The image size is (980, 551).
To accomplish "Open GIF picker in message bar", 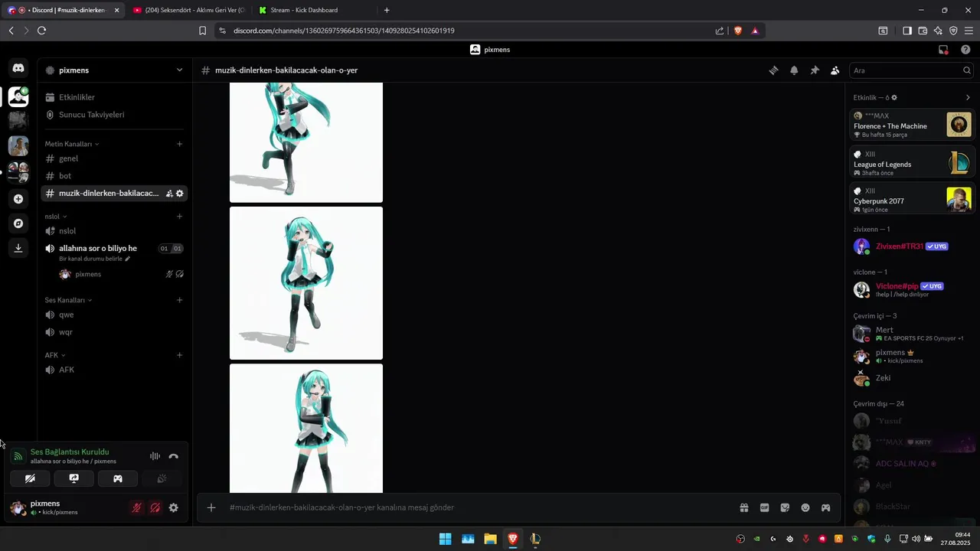I will click(x=764, y=507).
